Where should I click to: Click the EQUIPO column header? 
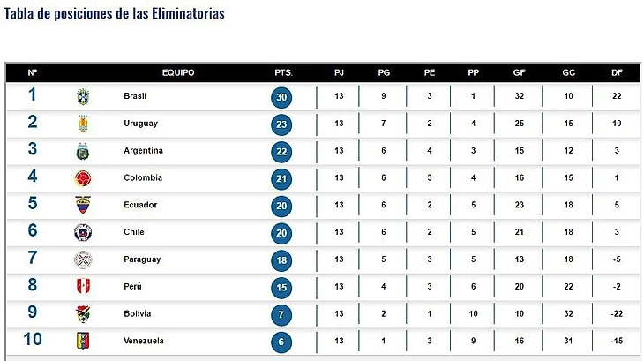click(x=178, y=72)
